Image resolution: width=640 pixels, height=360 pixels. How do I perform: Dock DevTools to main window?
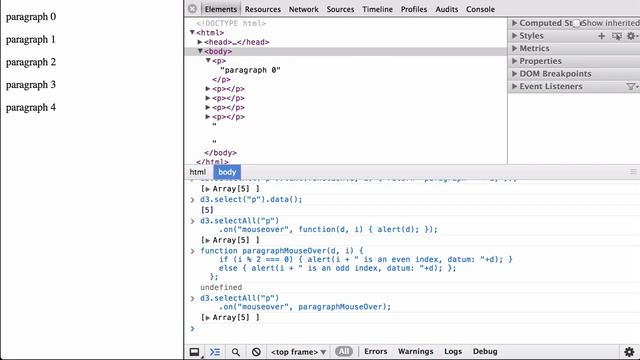pyautogui.click(x=195, y=352)
